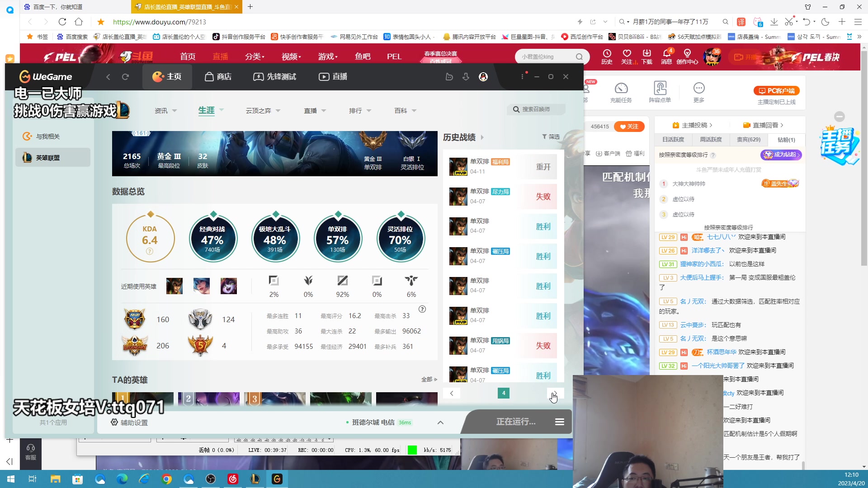Click the 搜索召唤师 search field
868x488 pixels.
click(536, 109)
